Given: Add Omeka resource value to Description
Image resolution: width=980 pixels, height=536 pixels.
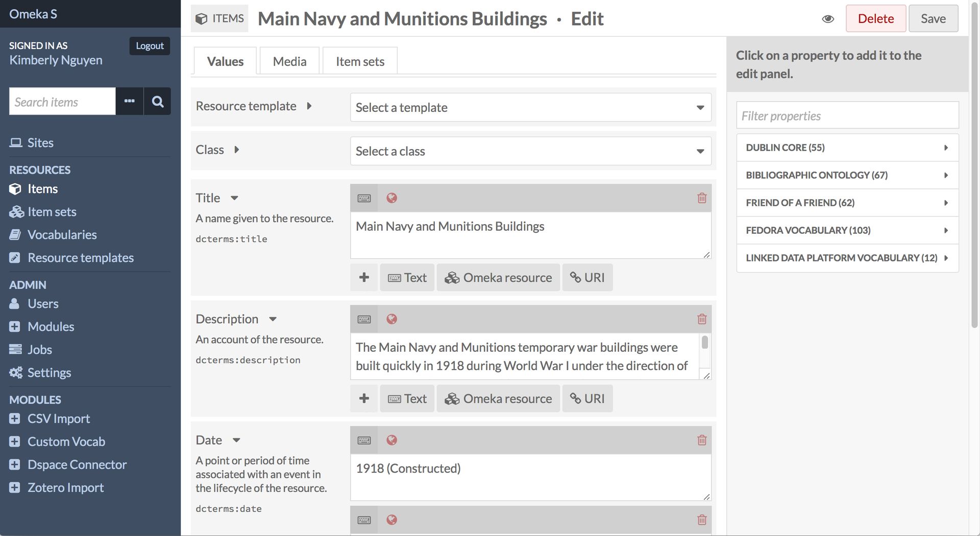Looking at the screenshot, I should [498, 399].
